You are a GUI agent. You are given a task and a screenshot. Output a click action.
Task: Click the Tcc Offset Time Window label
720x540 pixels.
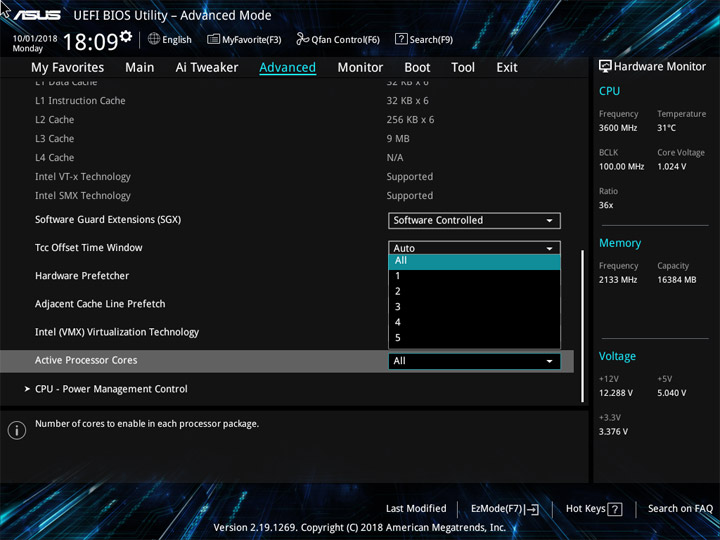point(89,248)
